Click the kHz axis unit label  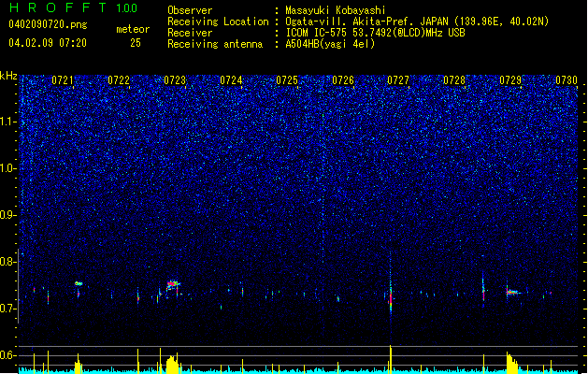[x=8, y=76]
